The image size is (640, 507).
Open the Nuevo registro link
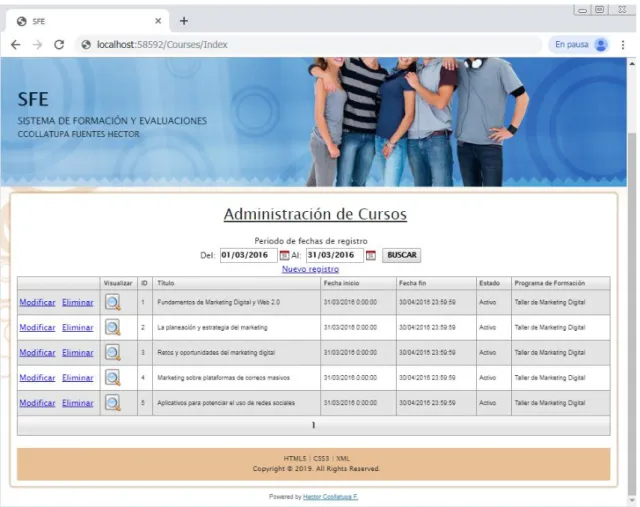tap(310, 269)
